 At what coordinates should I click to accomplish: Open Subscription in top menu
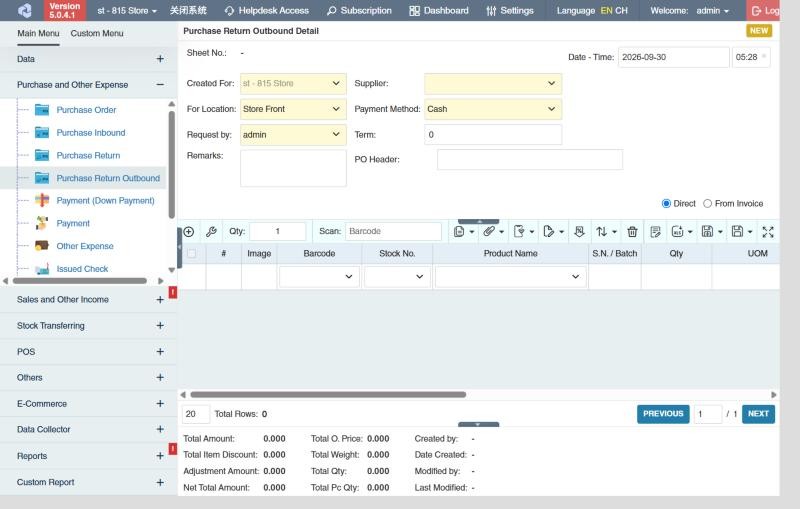click(359, 10)
